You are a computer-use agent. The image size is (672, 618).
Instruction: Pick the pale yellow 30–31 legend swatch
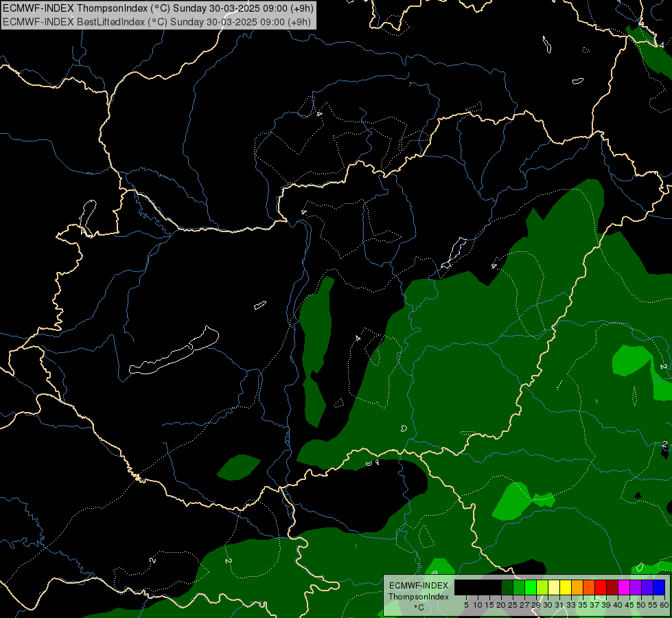point(554,587)
